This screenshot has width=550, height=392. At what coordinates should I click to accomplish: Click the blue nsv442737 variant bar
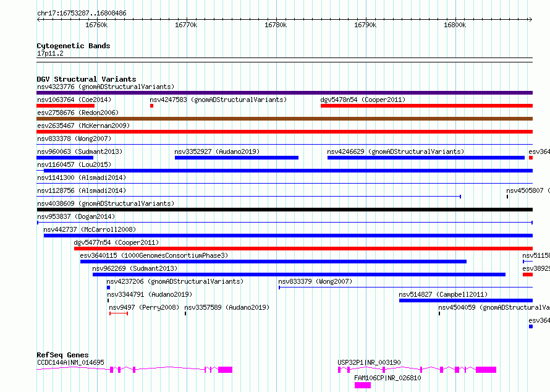289,236
